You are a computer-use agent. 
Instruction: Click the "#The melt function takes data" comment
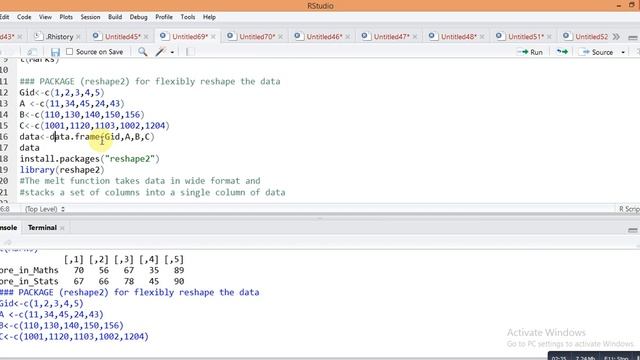(x=140, y=181)
